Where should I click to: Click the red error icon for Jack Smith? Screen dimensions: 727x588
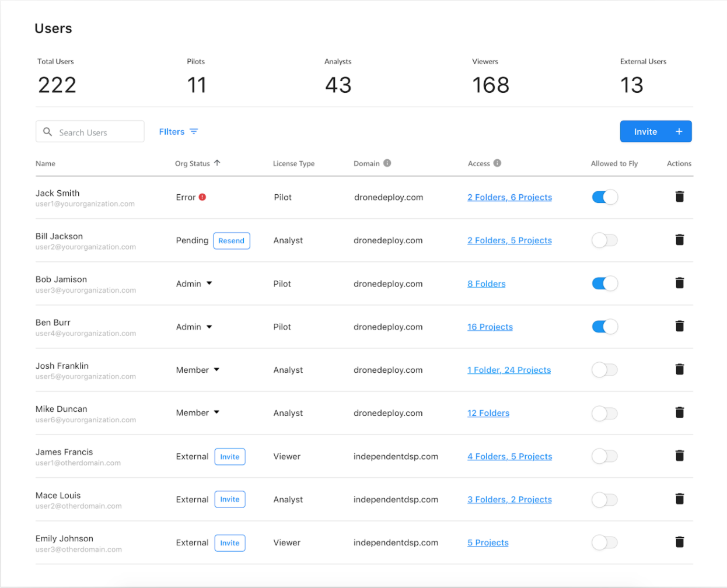pyautogui.click(x=202, y=197)
